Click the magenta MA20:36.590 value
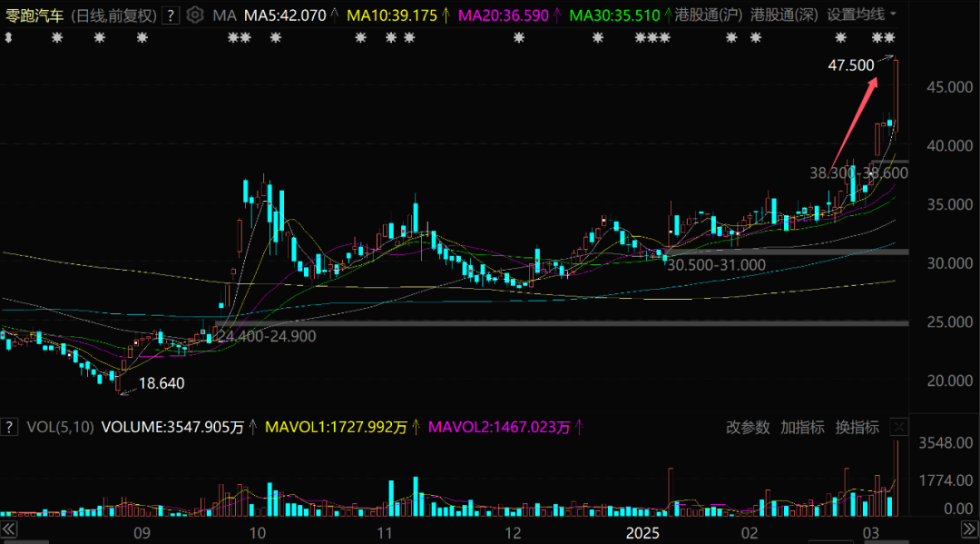Viewport: 980px width, 544px height. tap(503, 15)
